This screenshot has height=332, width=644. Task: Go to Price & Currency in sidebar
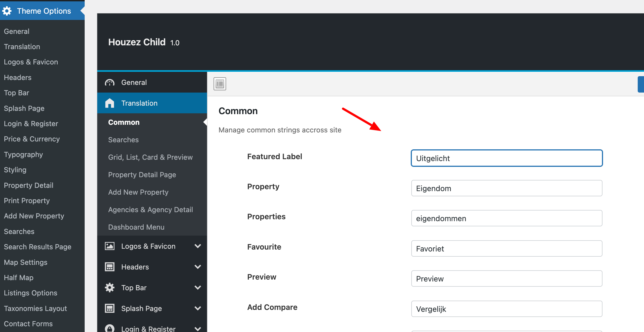click(32, 139)
